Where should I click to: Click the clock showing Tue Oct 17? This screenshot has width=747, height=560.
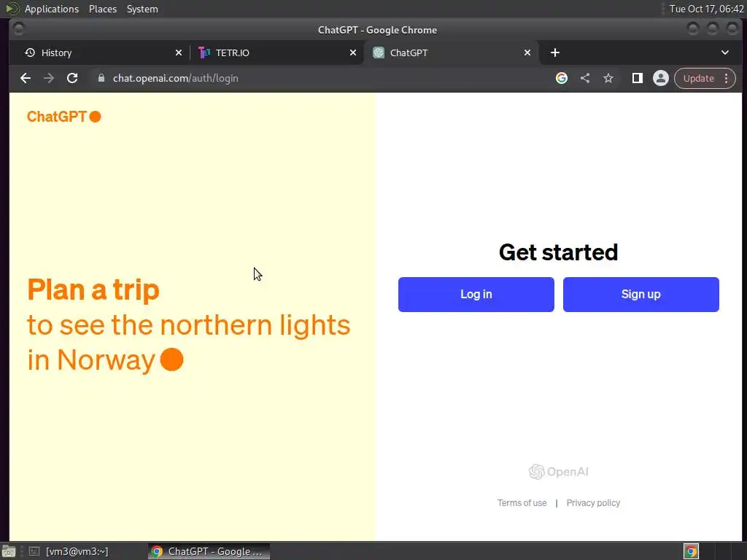coord(706,9)
